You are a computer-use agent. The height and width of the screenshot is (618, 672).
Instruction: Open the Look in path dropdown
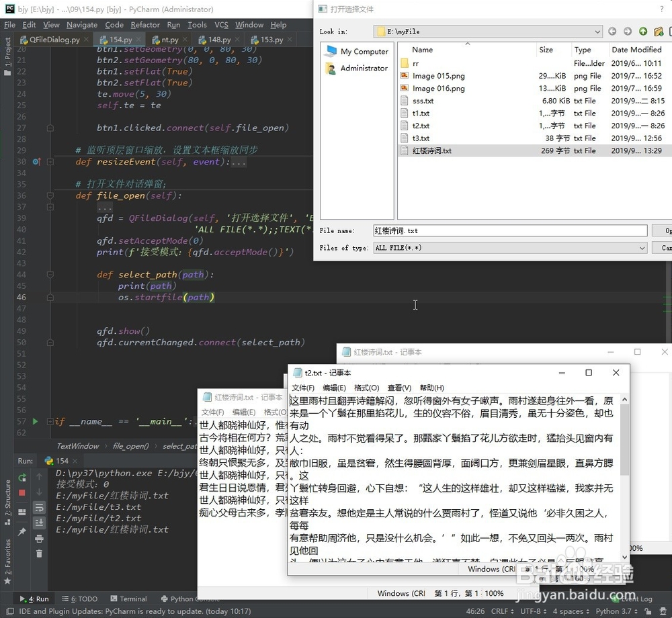click(x=597, y=32)
